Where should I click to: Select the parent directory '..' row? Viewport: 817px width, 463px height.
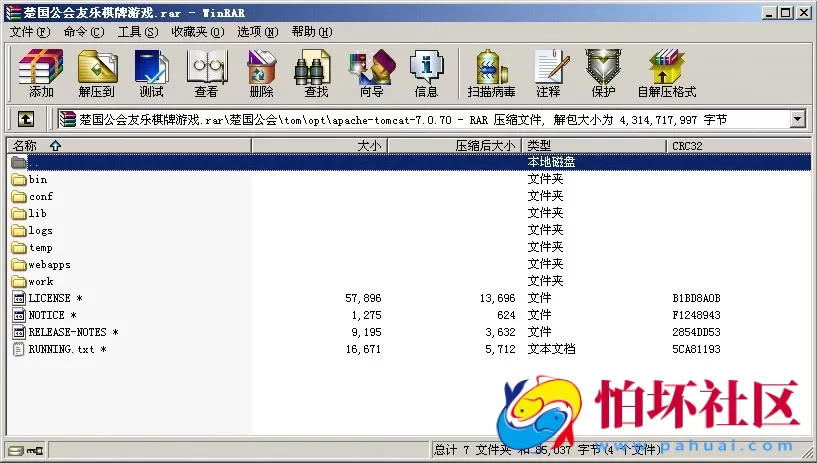click(409, 162)
